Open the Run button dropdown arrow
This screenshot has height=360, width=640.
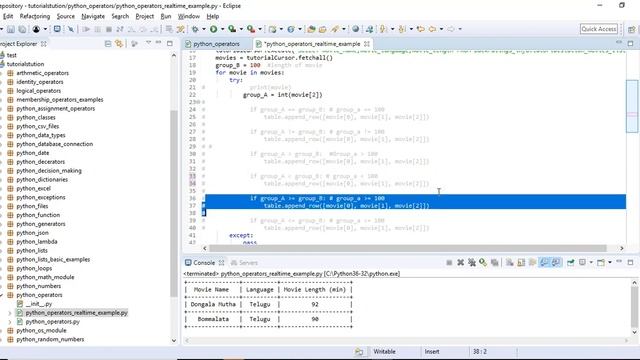coord(222,29)
